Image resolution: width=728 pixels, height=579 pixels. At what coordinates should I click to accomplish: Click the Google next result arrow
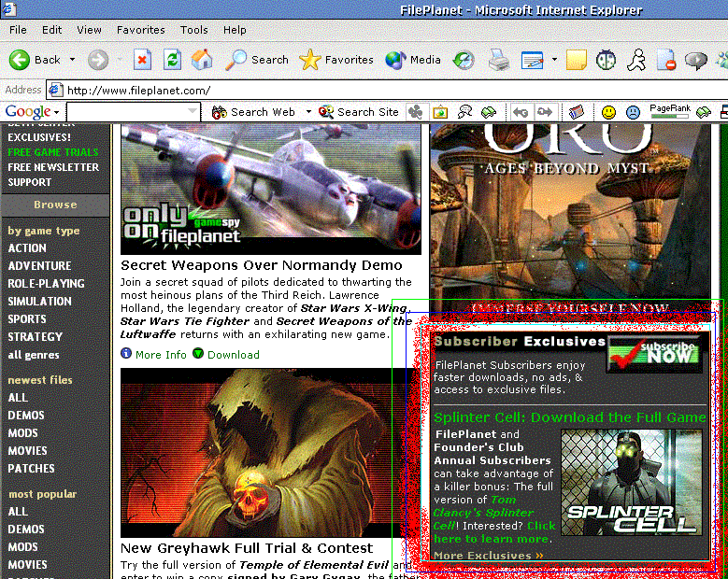545,112
